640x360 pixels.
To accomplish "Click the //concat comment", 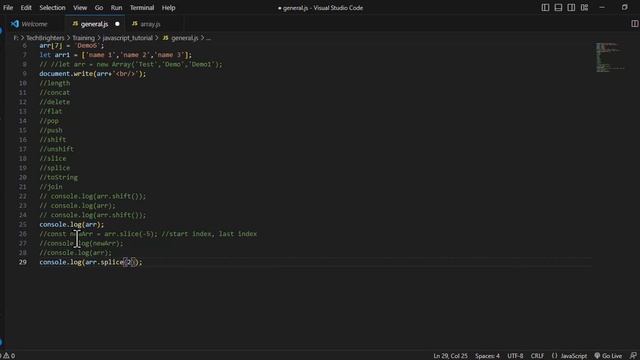I will tap(55, 93).
